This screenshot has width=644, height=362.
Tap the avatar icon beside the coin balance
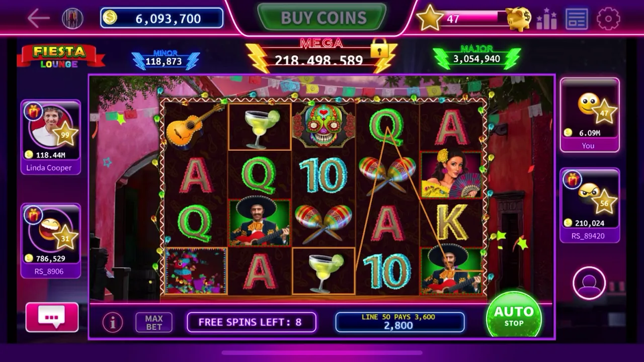tap(72, 19)
